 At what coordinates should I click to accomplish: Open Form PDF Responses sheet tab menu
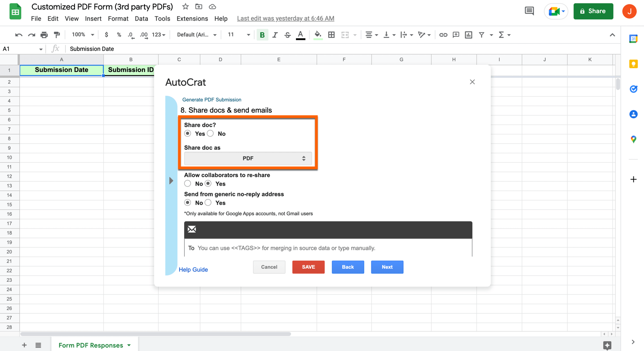pos(129,345)
